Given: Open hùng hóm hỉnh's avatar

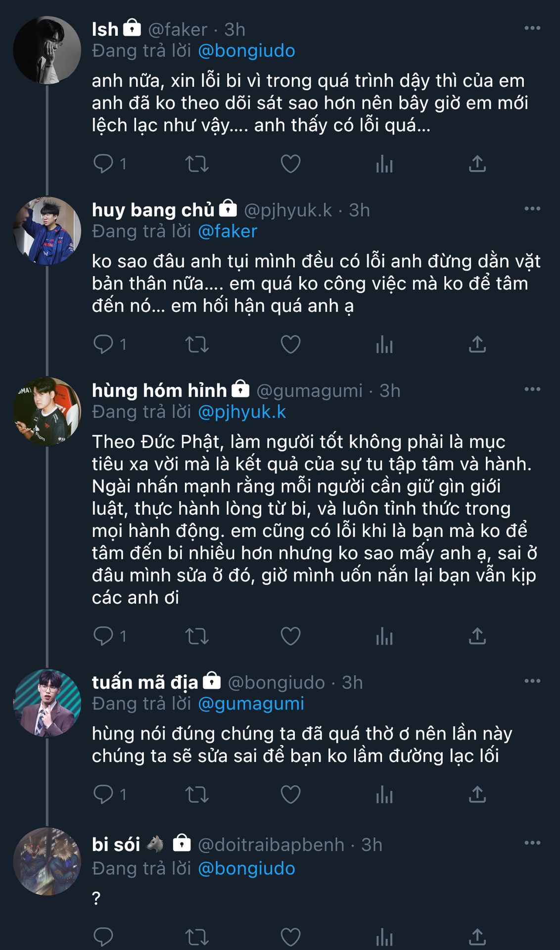Looking at the screenshot, I should click(47, 411).
